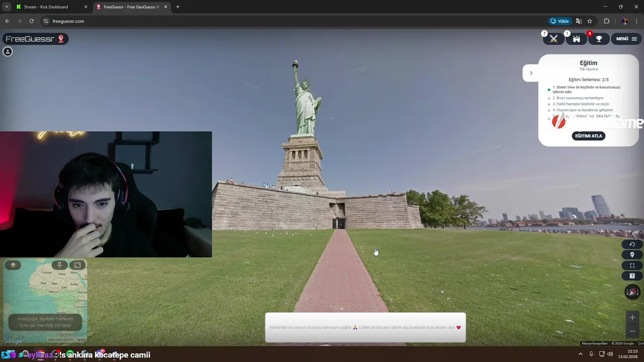
Task: Pin the minimap open
Action: click(x=59, y=265)
